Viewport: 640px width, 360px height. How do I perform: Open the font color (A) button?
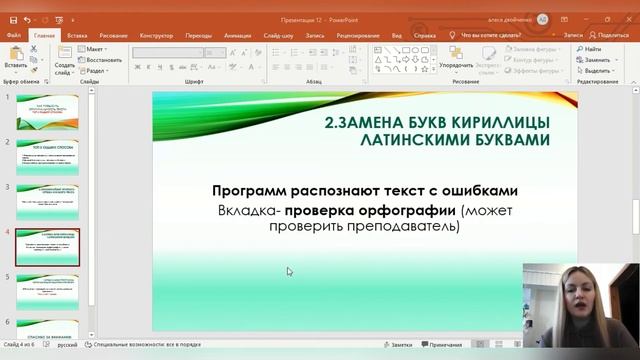click(x=251, y=67)
